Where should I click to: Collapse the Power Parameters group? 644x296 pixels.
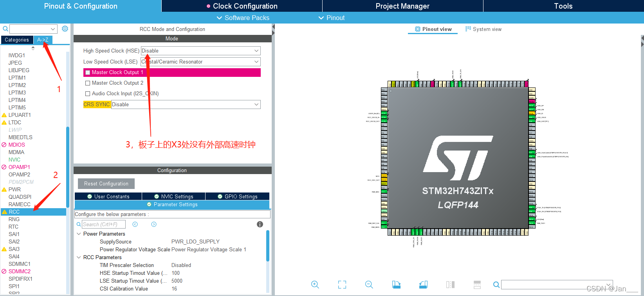79,234
